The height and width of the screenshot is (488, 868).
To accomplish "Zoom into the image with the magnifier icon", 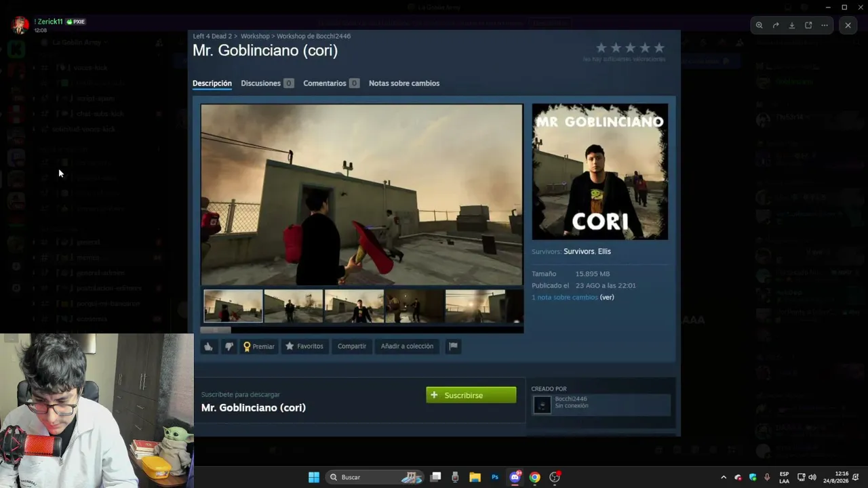I will click(x=759, y=25).
